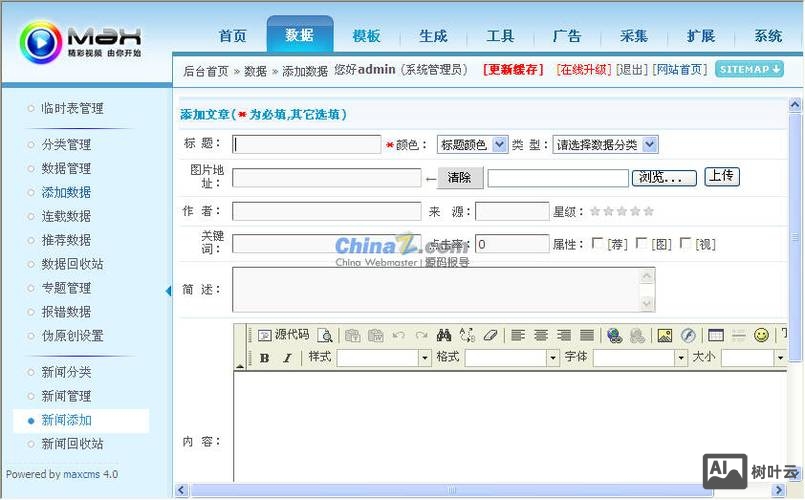This screenshot has height=500, width=805.
Task: Switch to the 采集 top tab
Action: click(634, 36)
